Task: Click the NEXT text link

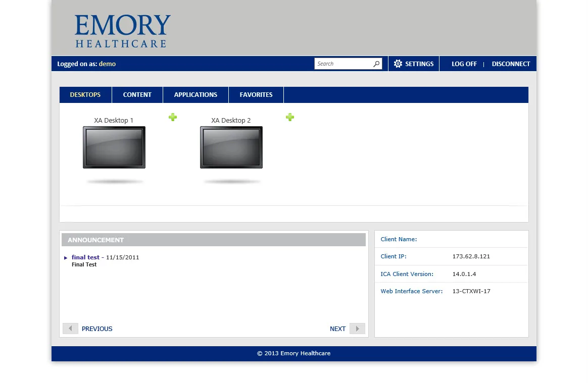Action: coord(337,329)
